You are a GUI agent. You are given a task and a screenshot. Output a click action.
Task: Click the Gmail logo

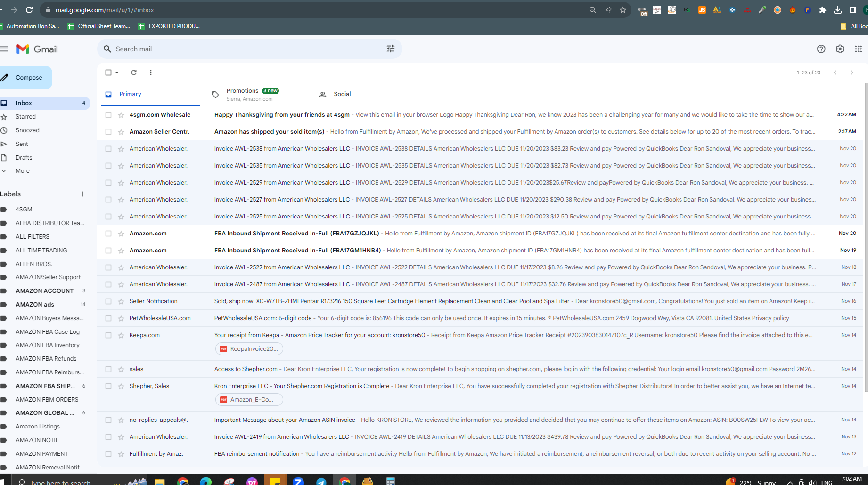coord(37,49)
